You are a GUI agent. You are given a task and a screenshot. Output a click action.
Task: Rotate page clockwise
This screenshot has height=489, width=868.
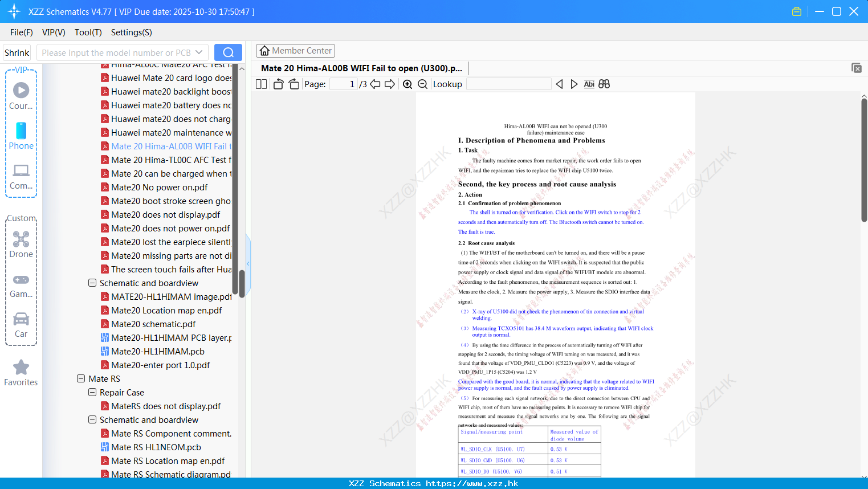coord(294,84)
